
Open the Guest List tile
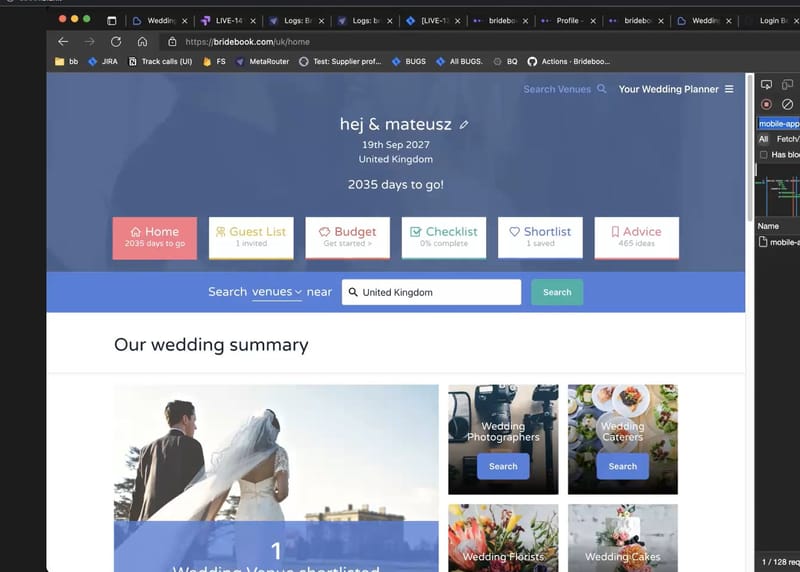(251, 238)
